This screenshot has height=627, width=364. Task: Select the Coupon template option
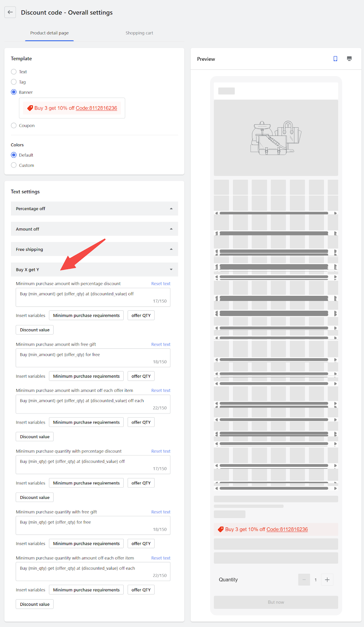click(14, 125)
